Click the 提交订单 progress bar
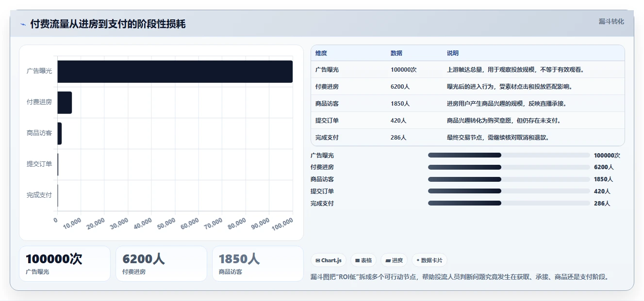 pos(509,191)
